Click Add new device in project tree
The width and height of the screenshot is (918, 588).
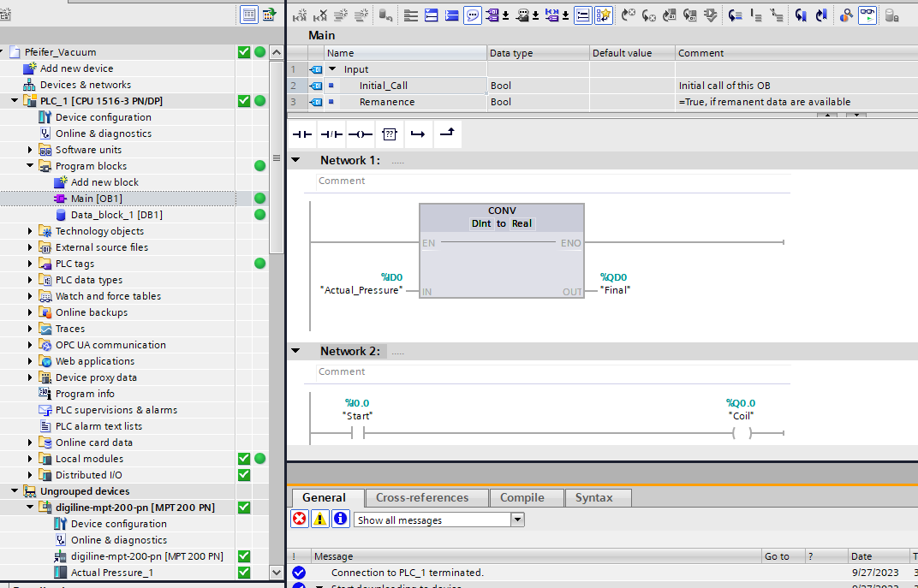click(x=76, y=68)
